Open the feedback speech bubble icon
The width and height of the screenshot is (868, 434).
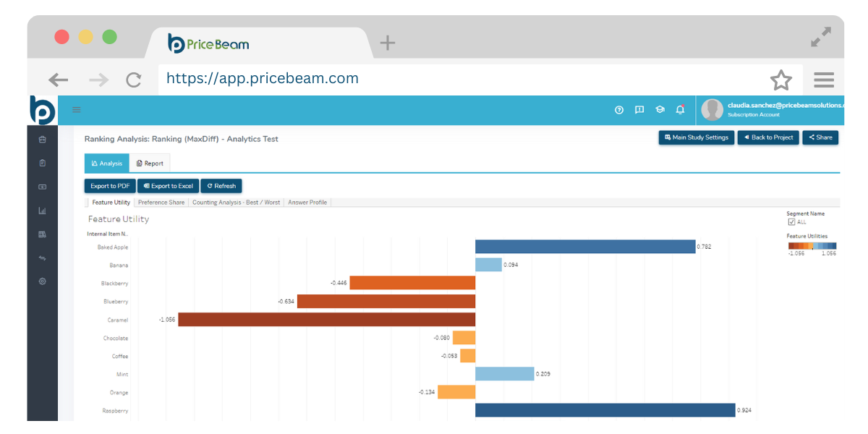(639, 110)
